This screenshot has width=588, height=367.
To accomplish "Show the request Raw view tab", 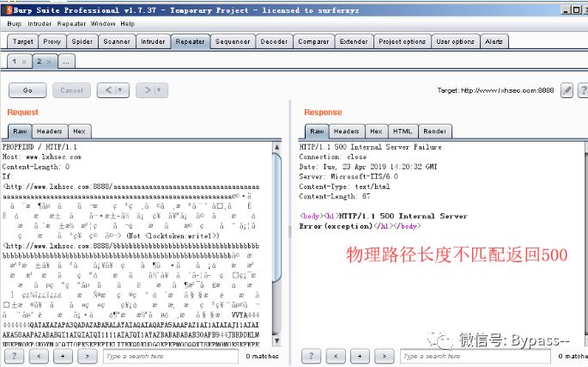I will click(20, 132).
